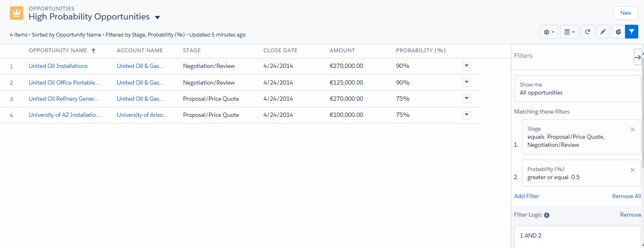Expand row actions for University of AZ

point(466,115)
